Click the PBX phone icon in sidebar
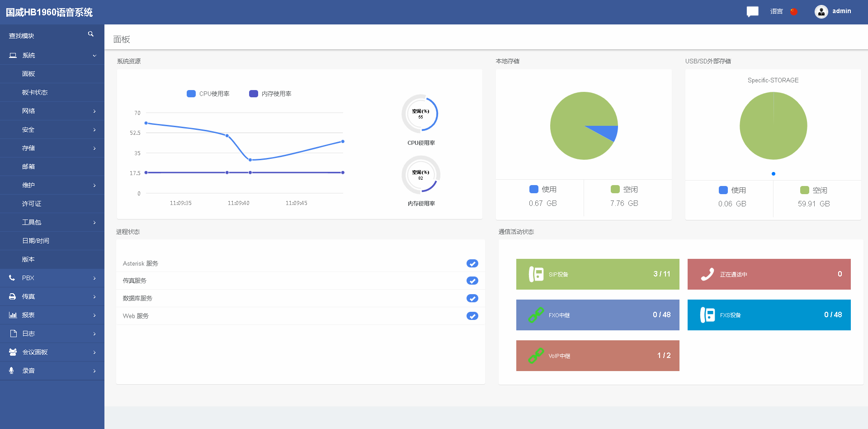This screenshot has height=429, width=868. click(12, 278)
